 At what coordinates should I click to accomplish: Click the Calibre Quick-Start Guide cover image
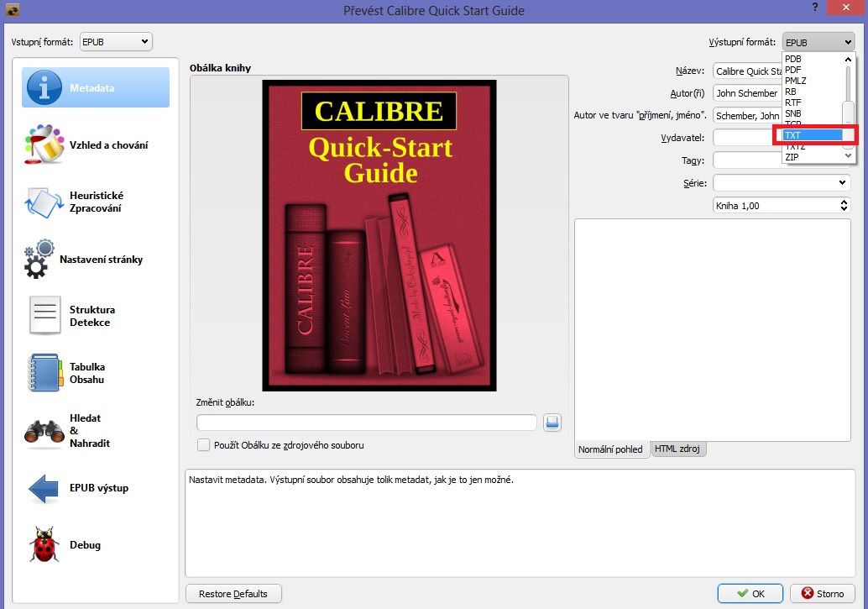pos(379,235)
